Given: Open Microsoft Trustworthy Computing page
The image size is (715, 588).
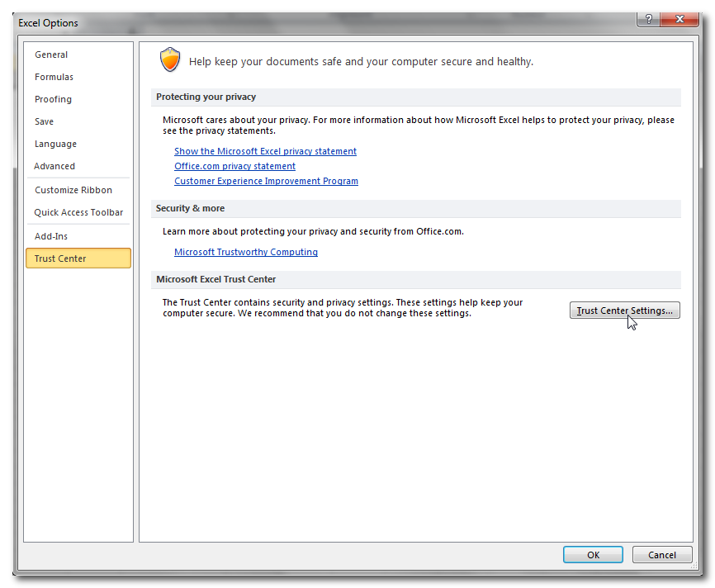Looking at the screenshot, I should tap(245, 252).
